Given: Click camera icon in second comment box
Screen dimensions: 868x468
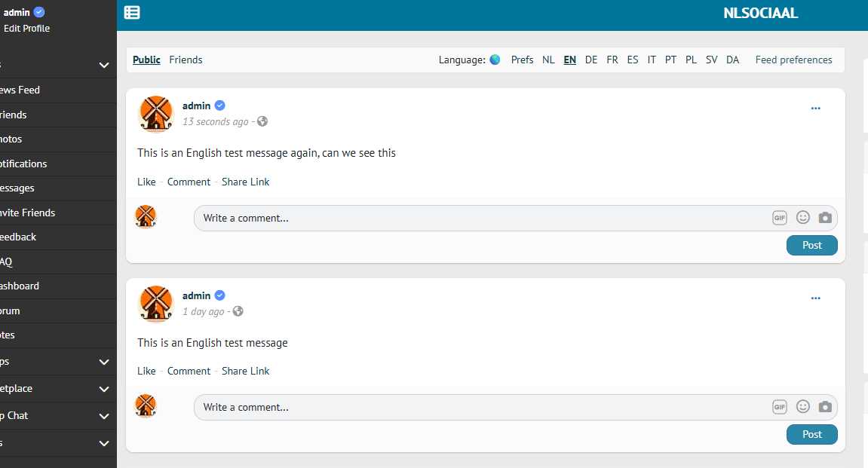Looking at the screenshot, I should [x=825, y=407].
